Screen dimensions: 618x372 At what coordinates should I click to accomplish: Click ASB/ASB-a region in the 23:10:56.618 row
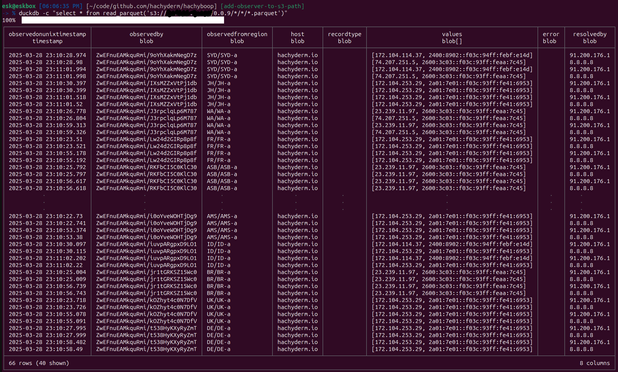click(222, 188)
